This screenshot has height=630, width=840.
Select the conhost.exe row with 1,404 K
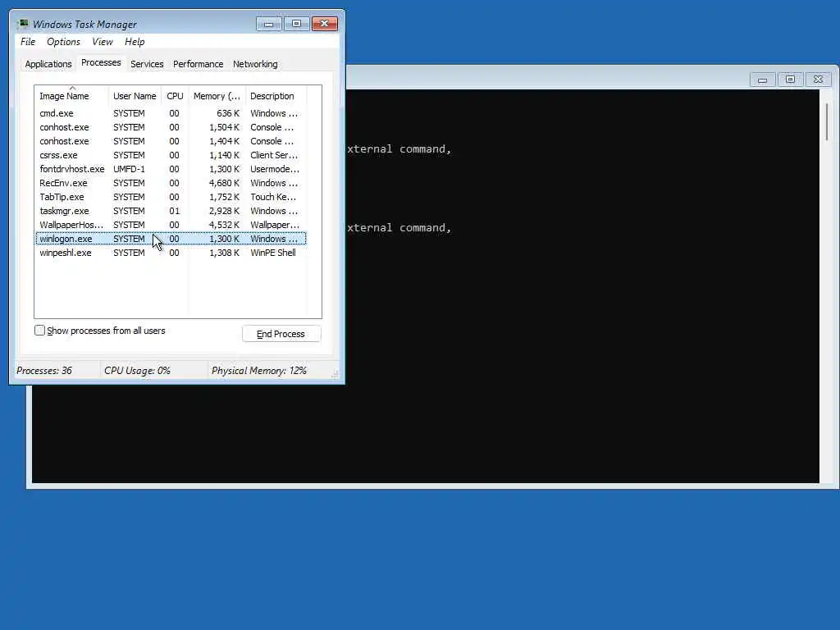[x=171, y=141]
